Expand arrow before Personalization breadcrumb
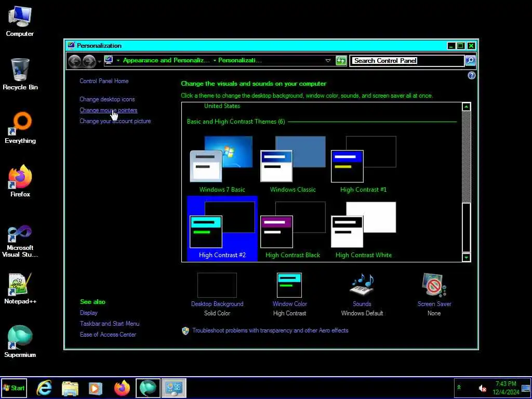 click(x=215, y=60)
